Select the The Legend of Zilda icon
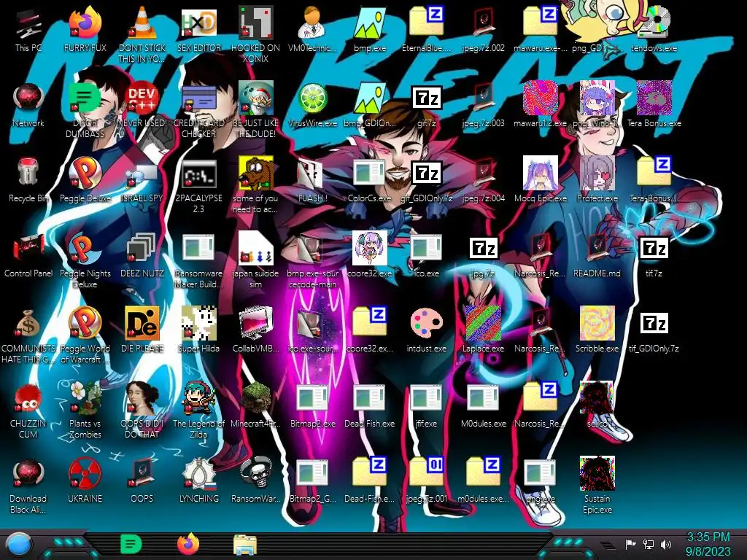Screen dimensions: 747x560 (198, 411)
